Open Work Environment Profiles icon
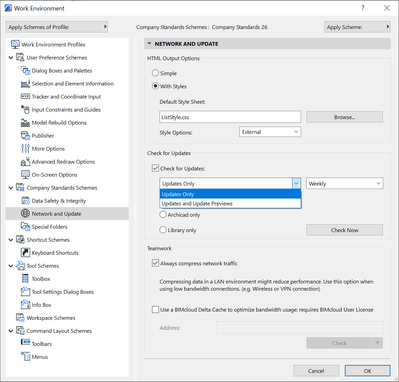Screen dimensions: 399x382 (x=15, y=44)
